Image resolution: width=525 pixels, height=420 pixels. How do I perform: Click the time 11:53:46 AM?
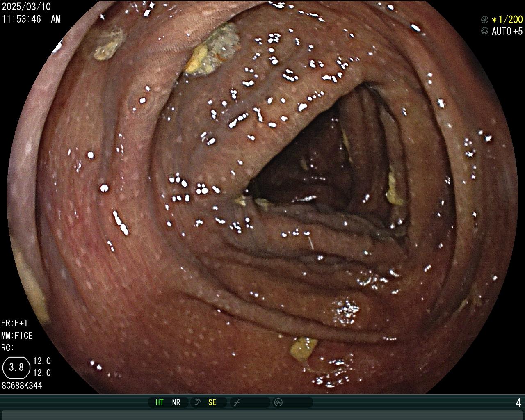click(31, 19)
